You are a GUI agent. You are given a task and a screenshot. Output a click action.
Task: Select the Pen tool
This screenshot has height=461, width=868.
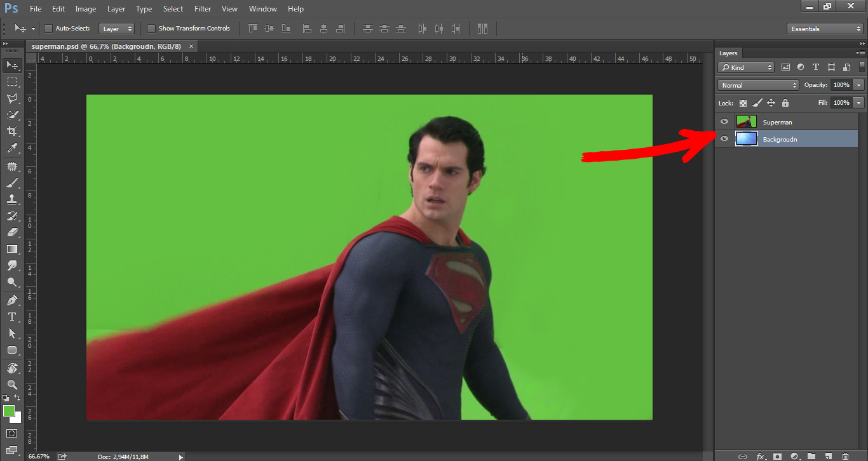(x=12, y=300)
